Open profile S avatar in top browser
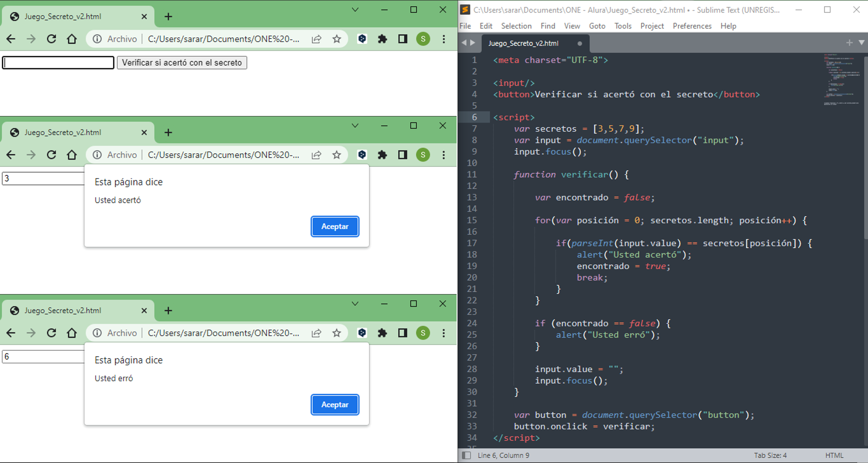Viewport: 868px width, 463px height. tap(423, 39)
